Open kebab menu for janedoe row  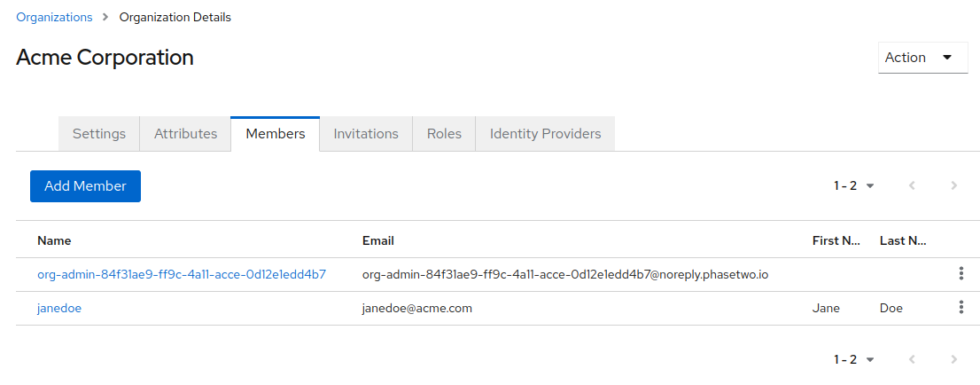click(961, 307)
